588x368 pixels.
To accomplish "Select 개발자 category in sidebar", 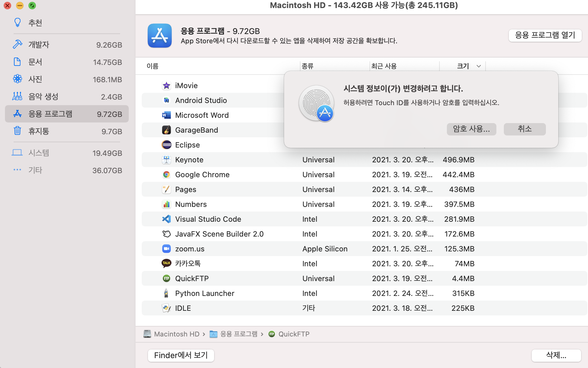I will pos(67,45).
